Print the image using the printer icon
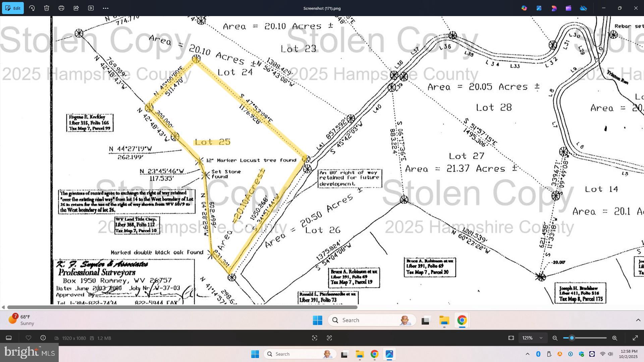The width and height of the screenshot is (644, 362). [x=61, y=8]
